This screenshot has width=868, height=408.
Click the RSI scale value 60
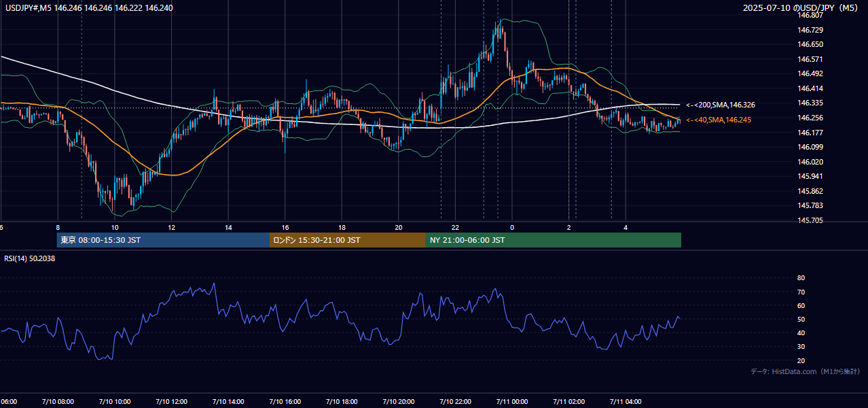pyautogui.click(x=801, y=305)
